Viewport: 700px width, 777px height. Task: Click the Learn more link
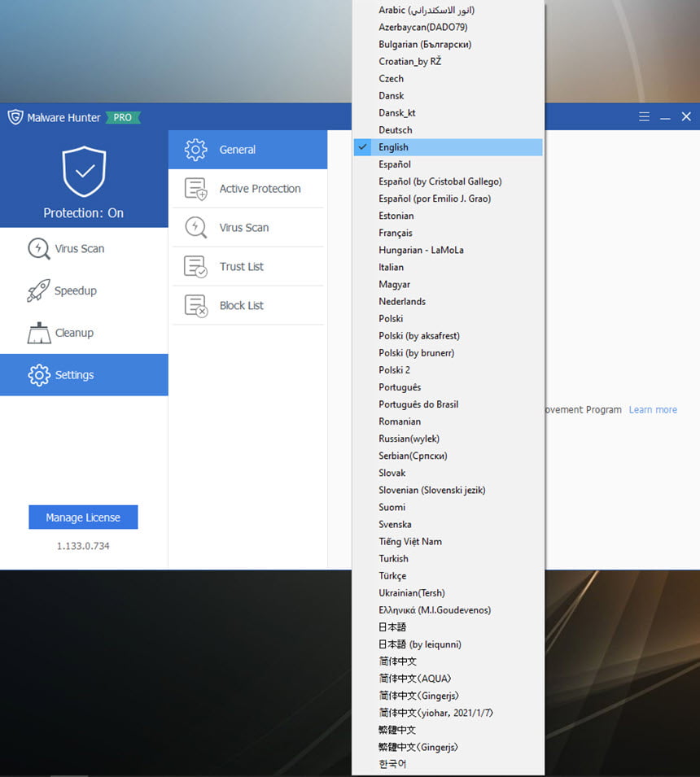pyautogui.click(x=653, y=410)
